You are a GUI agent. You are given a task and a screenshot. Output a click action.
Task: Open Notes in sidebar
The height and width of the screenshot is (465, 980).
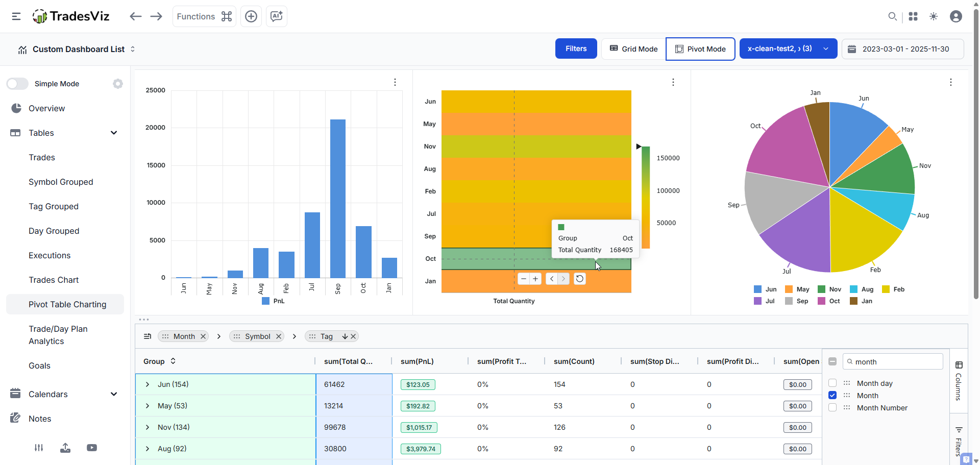40,419
